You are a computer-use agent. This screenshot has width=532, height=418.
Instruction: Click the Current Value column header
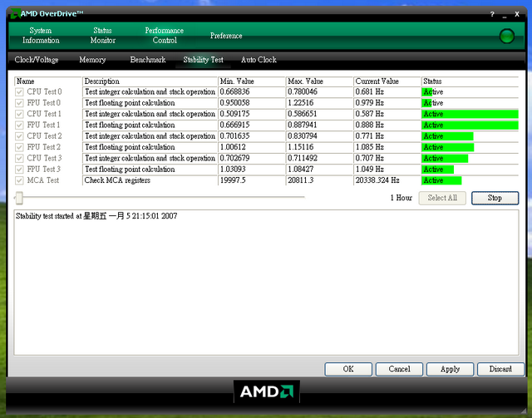tap(387, 81)
